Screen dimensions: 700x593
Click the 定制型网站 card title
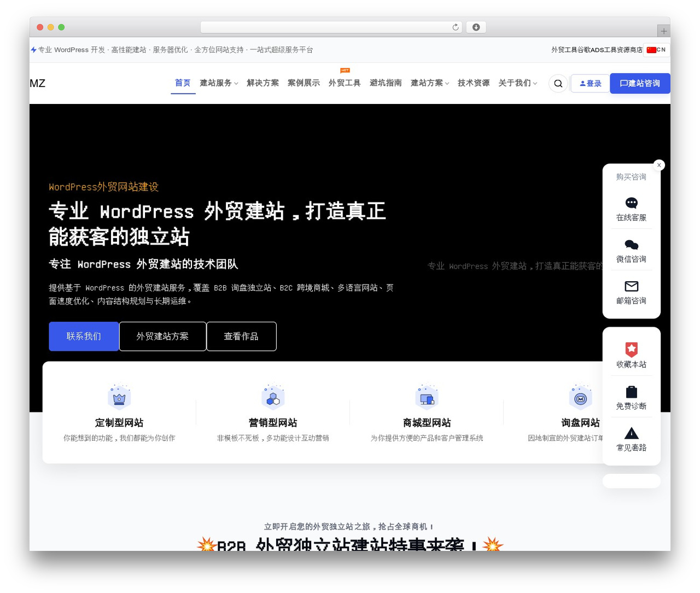[119, 423]
